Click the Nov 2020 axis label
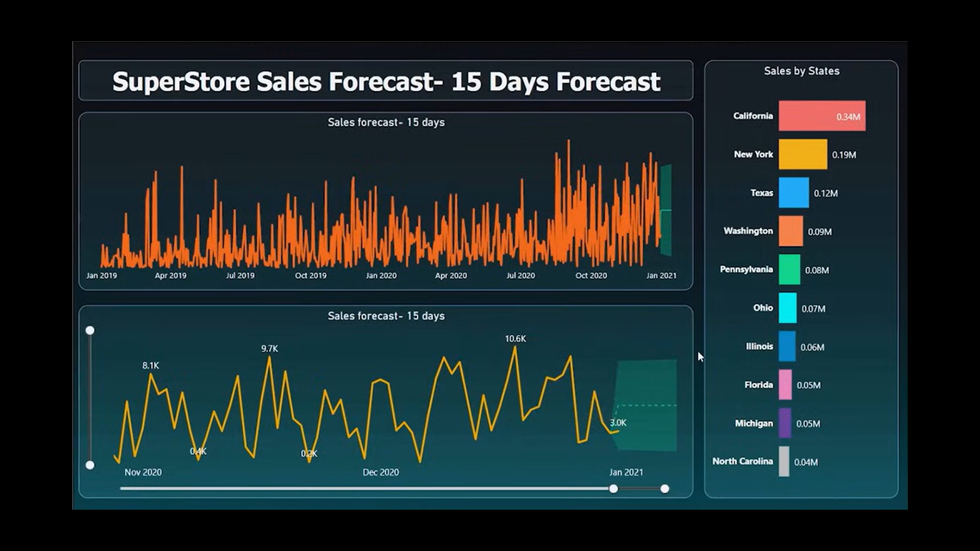Image resolution: width=980 pixels, height=551 pixels. pyautogui.click(x=143, y=472)
